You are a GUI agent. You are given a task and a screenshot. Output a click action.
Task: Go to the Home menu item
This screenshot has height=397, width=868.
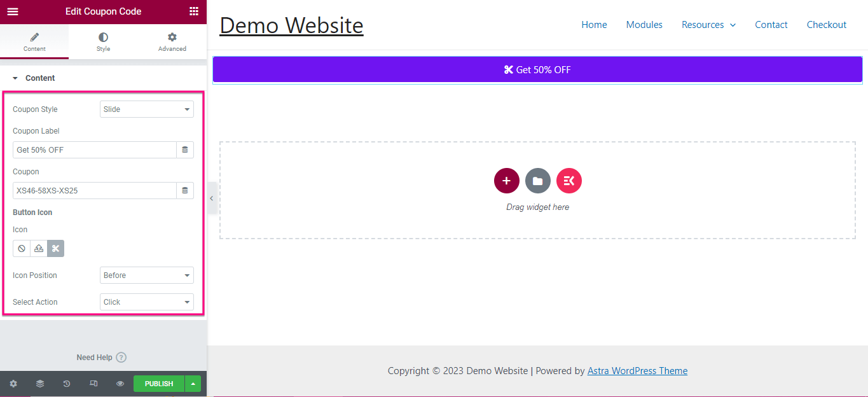[594, 25]
